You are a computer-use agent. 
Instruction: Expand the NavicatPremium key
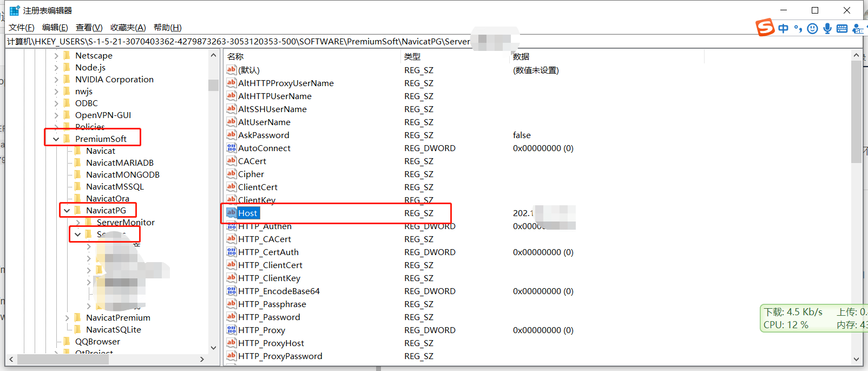(x=67, y=317)
